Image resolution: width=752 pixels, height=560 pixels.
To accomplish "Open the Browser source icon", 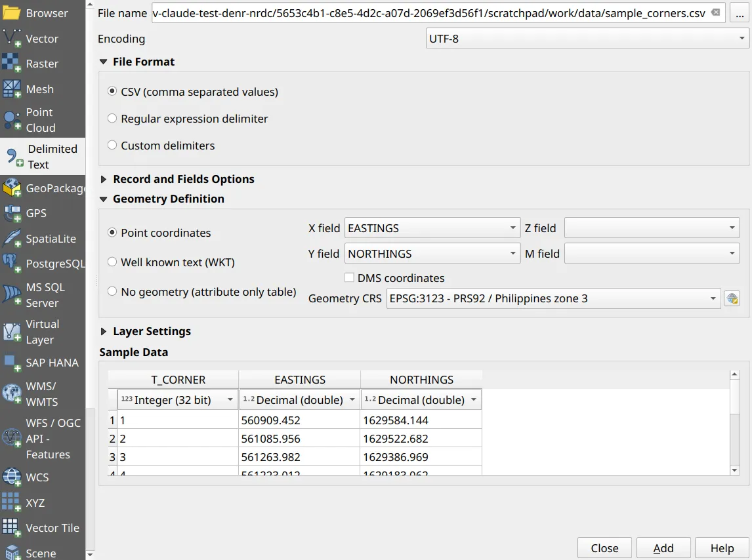I will [12, 13].
